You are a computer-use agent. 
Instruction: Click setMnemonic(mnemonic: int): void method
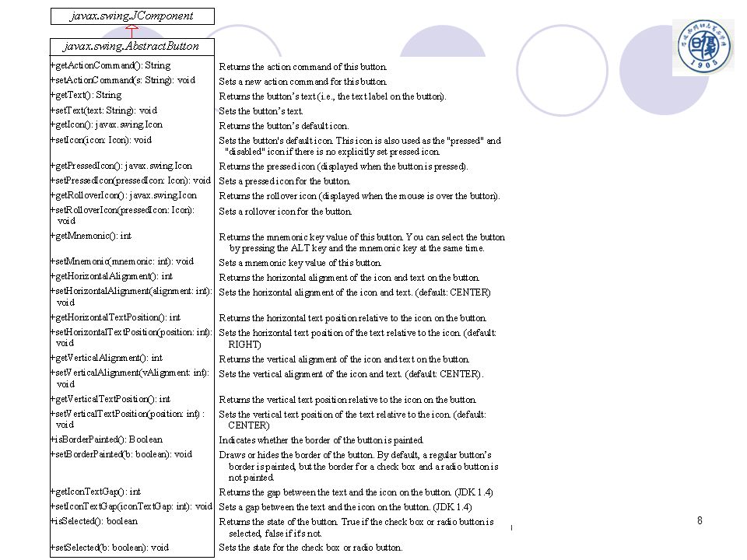122,261
